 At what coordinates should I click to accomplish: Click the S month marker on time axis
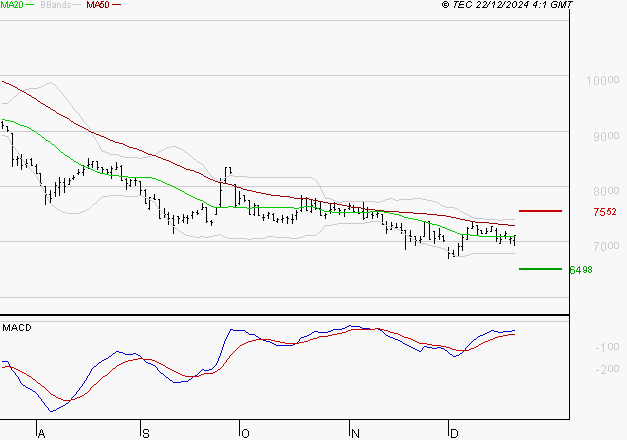tap(146, 434)
